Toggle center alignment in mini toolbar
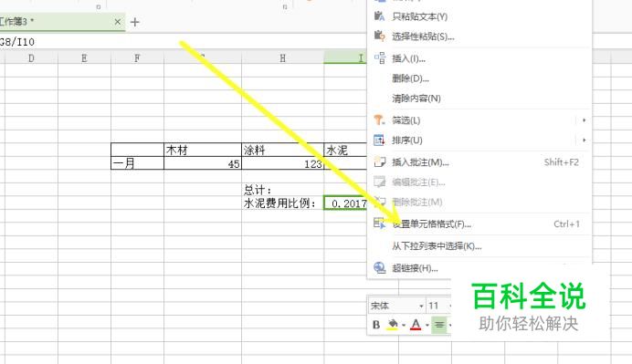The height and width of the screenshot is (364, 632). point(439,325)
